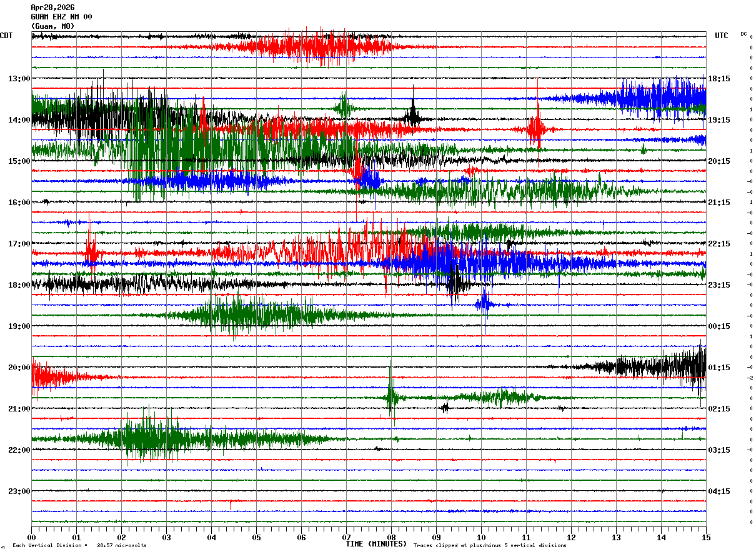756x554 pixels.
Task: Click the 20:15 UTC time label
Action: (719, 161)
